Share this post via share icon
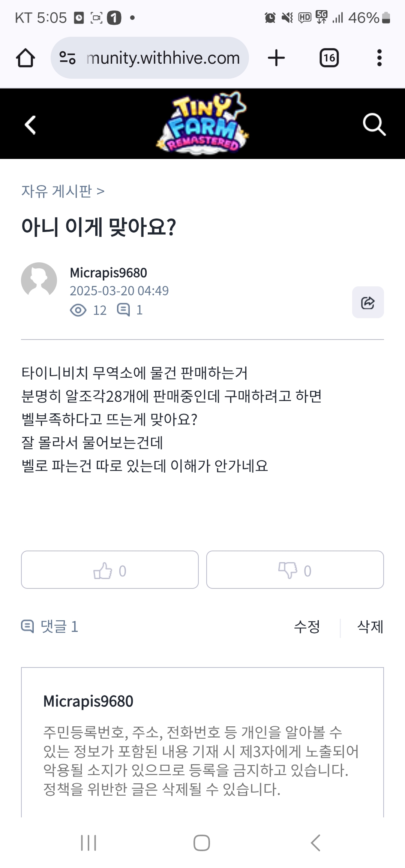 click(x=367, y=302)
